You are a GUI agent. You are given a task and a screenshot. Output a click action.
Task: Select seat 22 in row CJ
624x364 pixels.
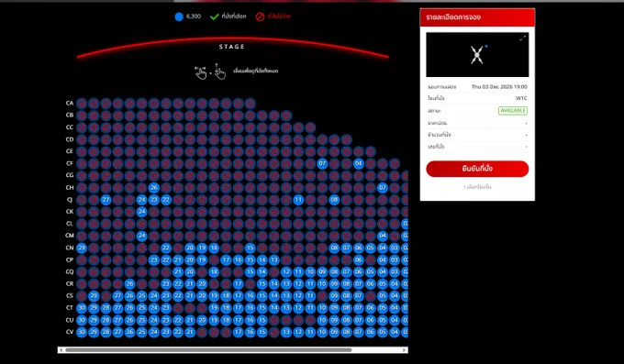click(166, 200)
